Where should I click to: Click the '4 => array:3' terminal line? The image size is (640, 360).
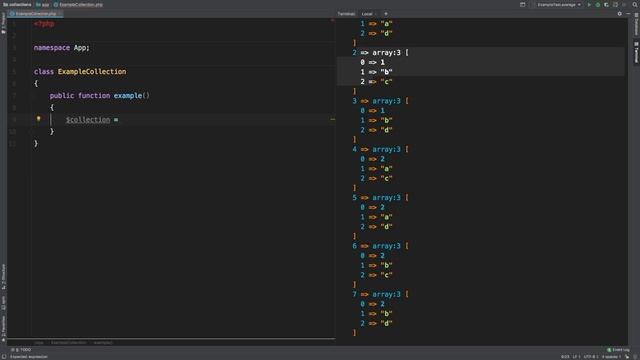coord(380,149)
